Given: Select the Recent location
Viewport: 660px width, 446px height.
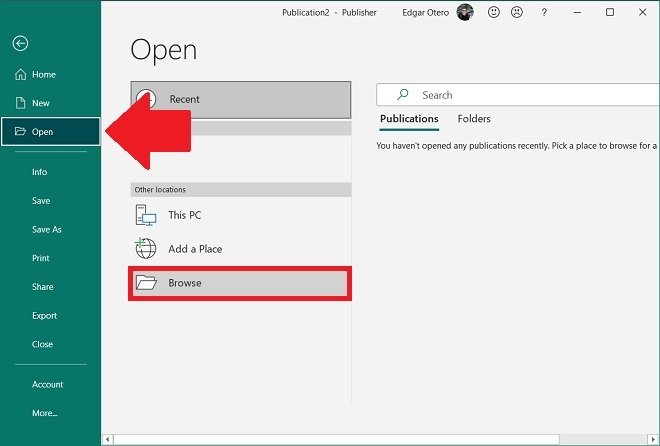Looking at the screenshot, I should [x=241, y=99].
